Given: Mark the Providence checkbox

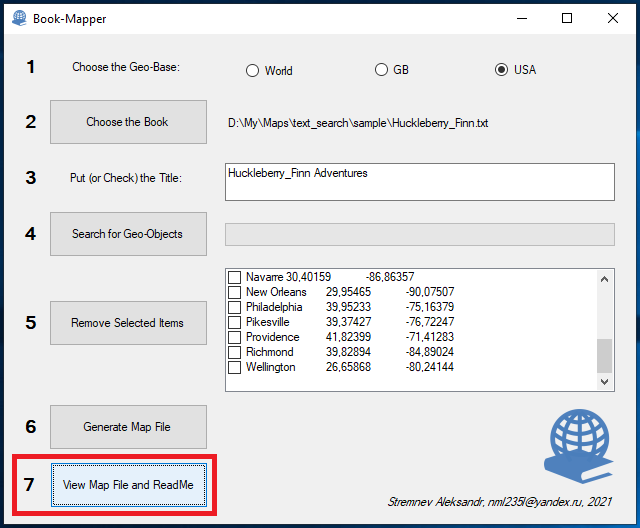Looking at the screenshot, I should [x=234, y=337].
